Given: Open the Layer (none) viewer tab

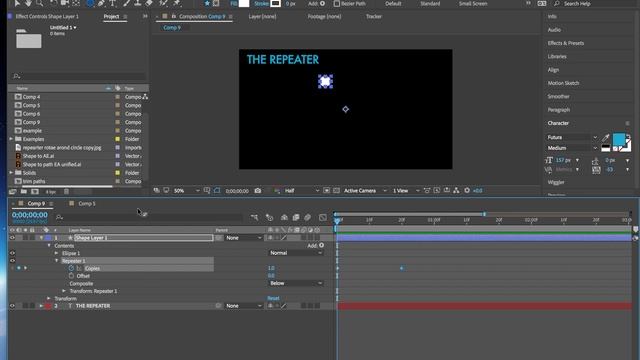Looking at the screenshot, I should tap(262, 16).
